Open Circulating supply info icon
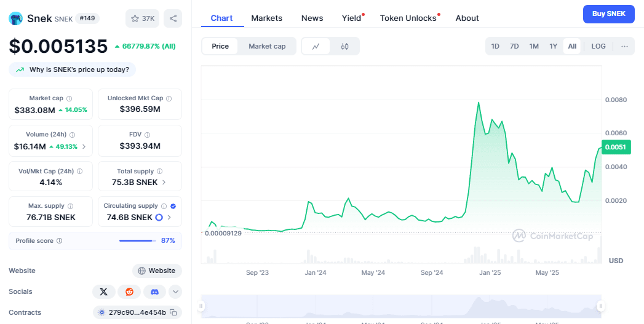644x324 pixels. pyautogui.click(x=164, y=206)
